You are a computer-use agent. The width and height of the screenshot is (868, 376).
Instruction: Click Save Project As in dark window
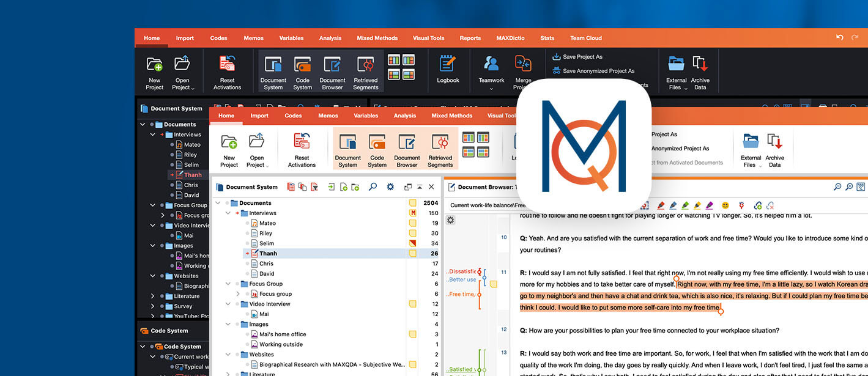point(577,57)
